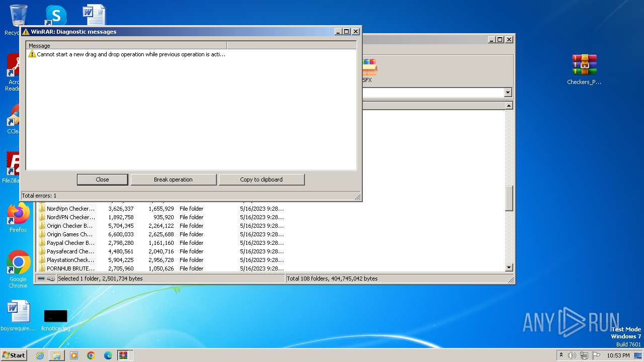The height and width of the screenshot is (362, 644).
Task: Click folder icon of PORNHUB BRUTE row
Action: [42, 268]
